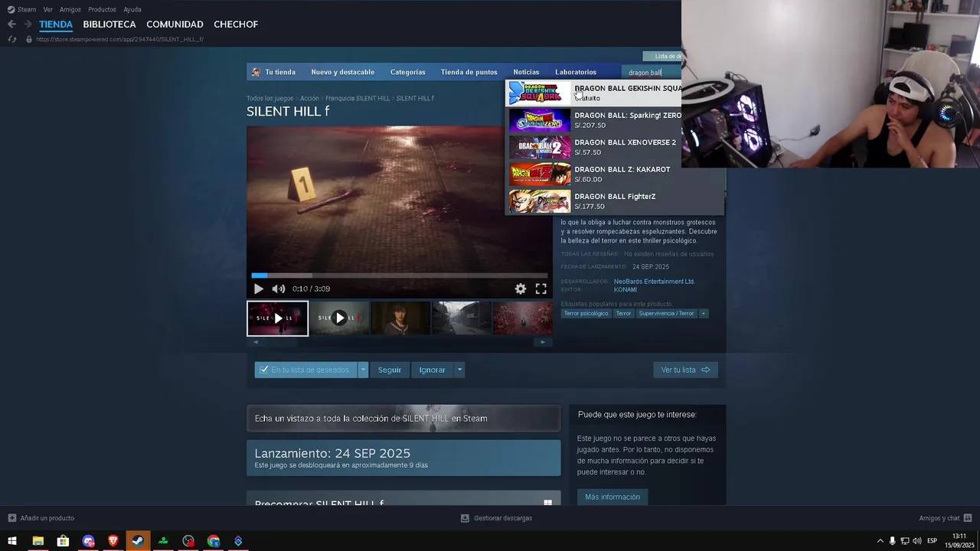This screenshot has width=980, height=551.
Task: Open the Steam menu
Action: (22, 9)
